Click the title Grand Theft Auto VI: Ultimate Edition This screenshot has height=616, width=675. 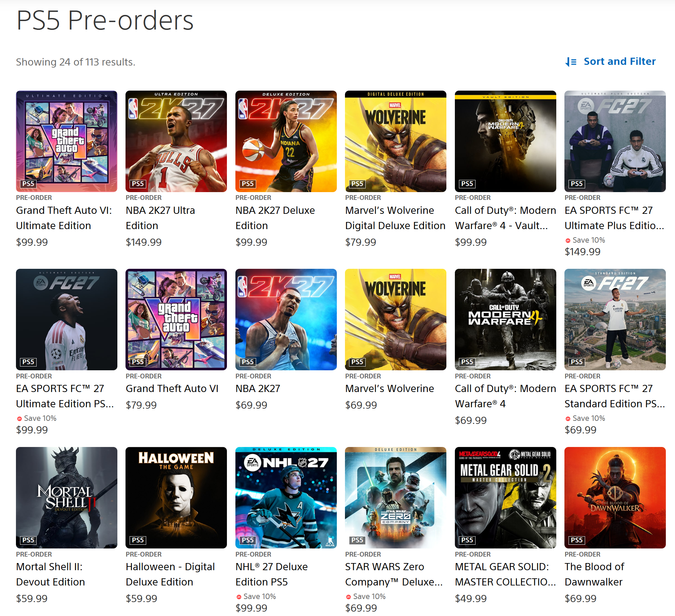tap(64, 218)
